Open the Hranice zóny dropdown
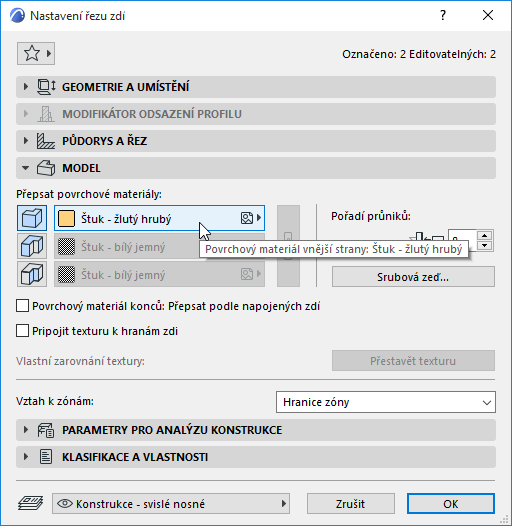Image resolution: width=512 pixels, height=526 pixels. (386, 402)
